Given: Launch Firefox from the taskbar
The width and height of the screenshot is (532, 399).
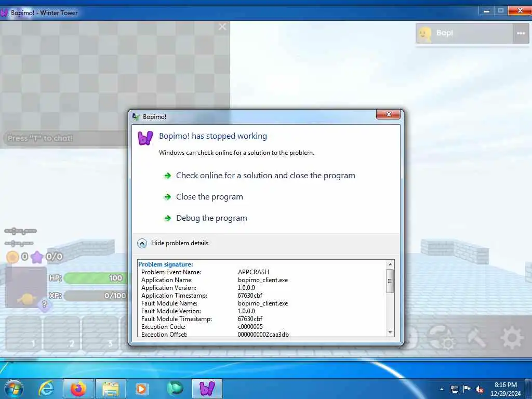Looking at the screenshot, I should point(78,389).
